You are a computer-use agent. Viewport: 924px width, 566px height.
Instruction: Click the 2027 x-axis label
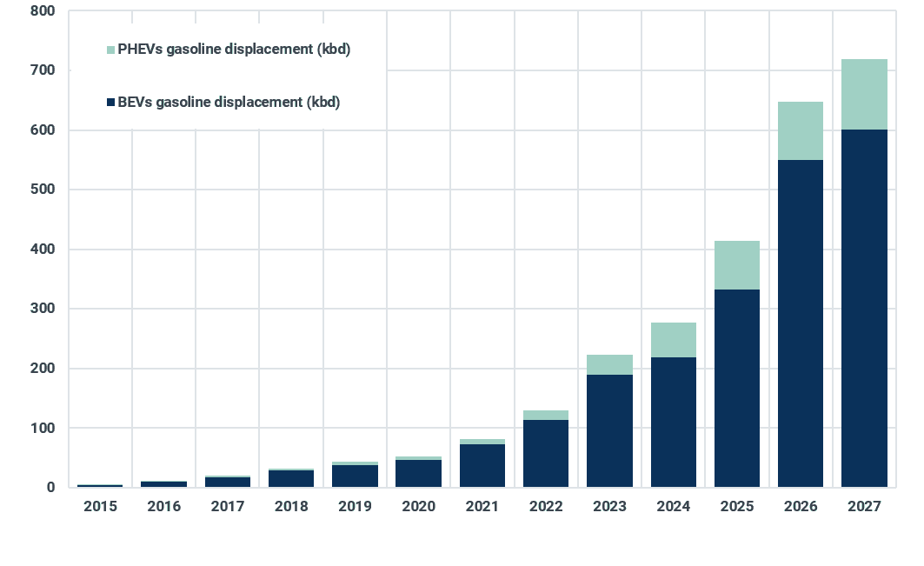click(864, 507)
